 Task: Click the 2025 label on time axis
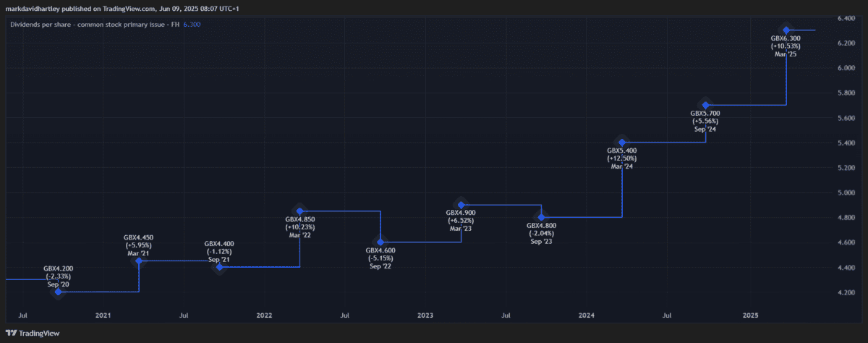(x=751, y=316)
